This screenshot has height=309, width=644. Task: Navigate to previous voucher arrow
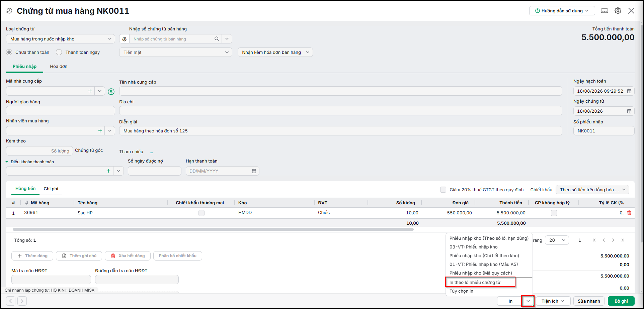pyautogui.click(x=11, y=301)
